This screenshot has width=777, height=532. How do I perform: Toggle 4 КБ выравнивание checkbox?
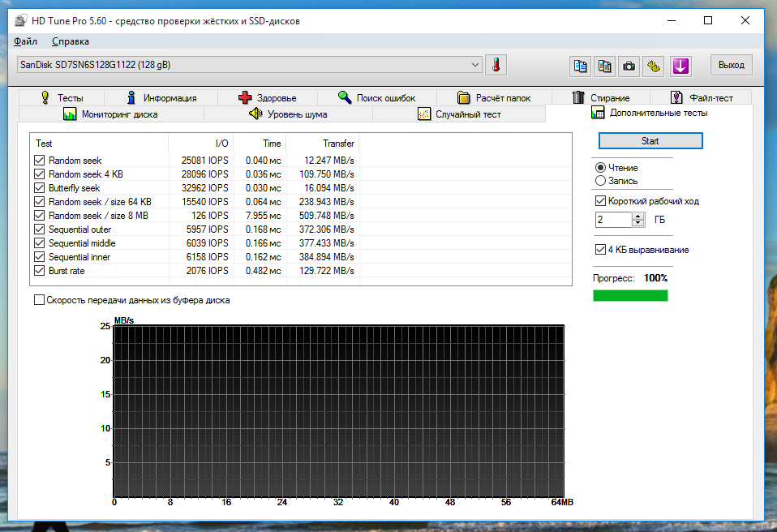tap(600, 250)
